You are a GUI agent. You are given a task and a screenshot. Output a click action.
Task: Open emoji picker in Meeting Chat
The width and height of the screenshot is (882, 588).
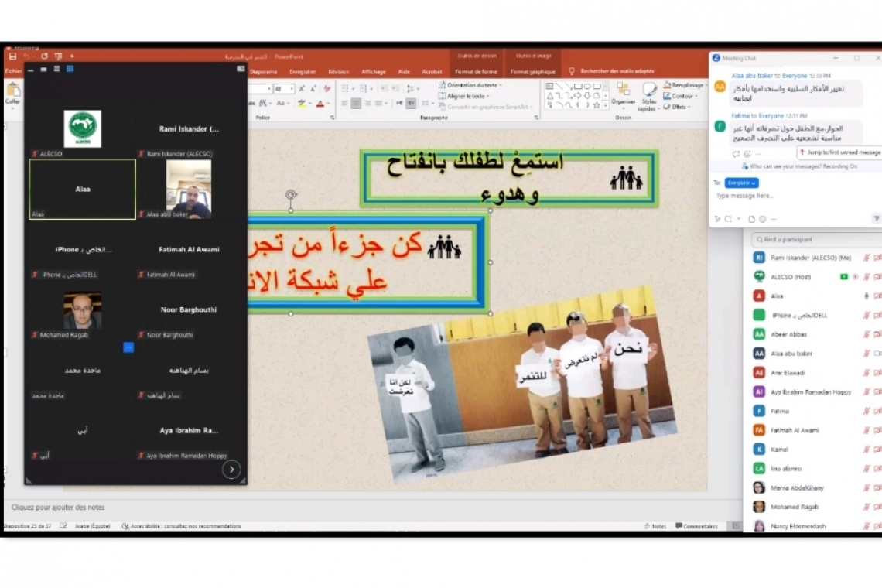point(763,219)
